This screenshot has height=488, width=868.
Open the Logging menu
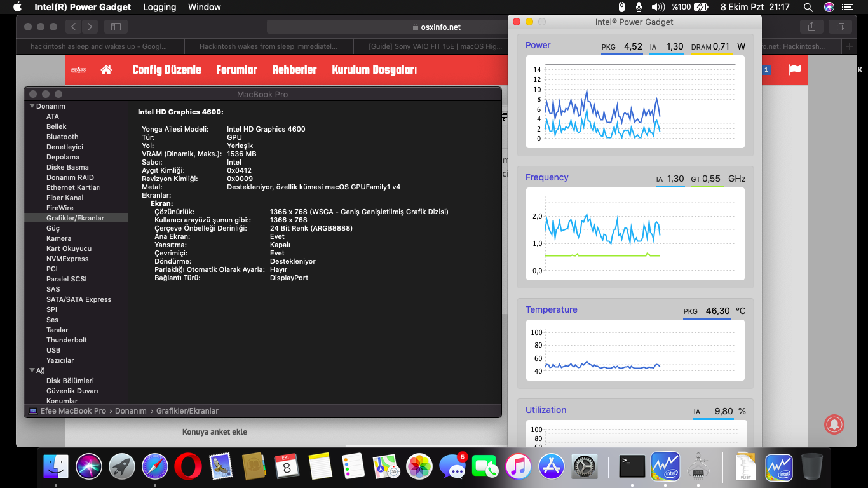pyautogui.click(x=159, y=7)
